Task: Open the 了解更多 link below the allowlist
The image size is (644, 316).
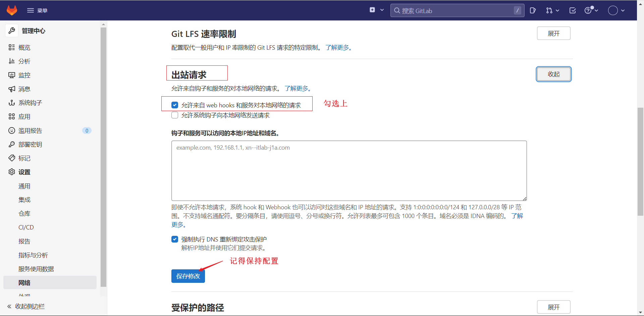Action: tap(517, 216)
